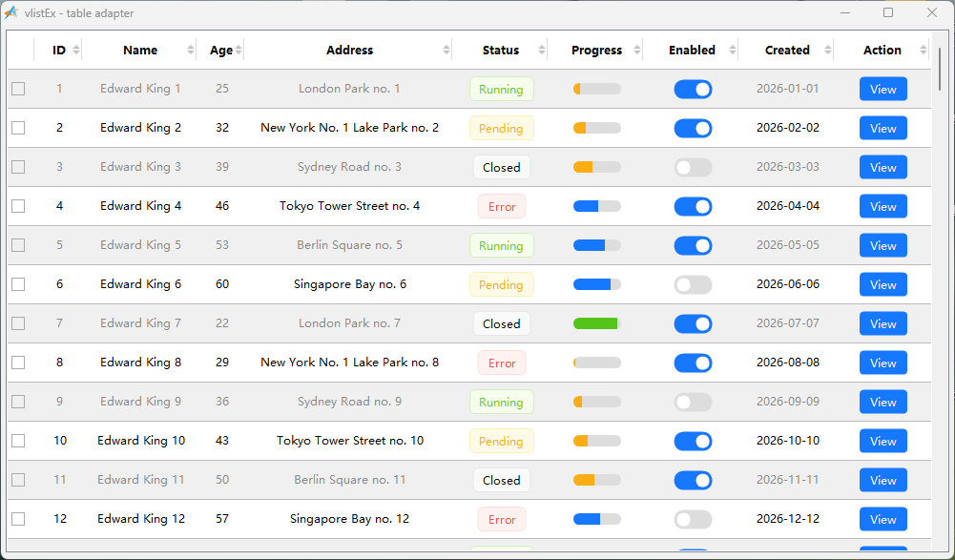Click the vlistEx app icon in title bar
Image resolution: width=955 pixels, height=560 pixels.
(10, 12)
